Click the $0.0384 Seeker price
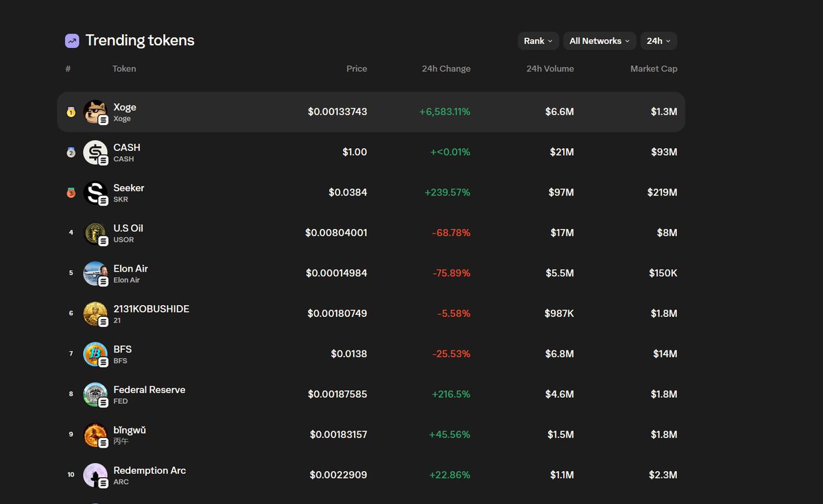Screen dimensions: 823x504 (x=348, y=193)
